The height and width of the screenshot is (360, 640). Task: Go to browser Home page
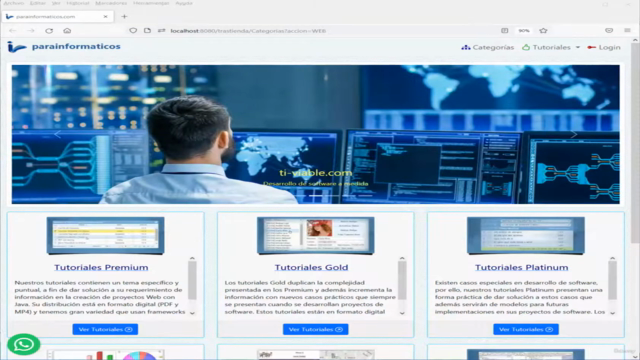67,31
